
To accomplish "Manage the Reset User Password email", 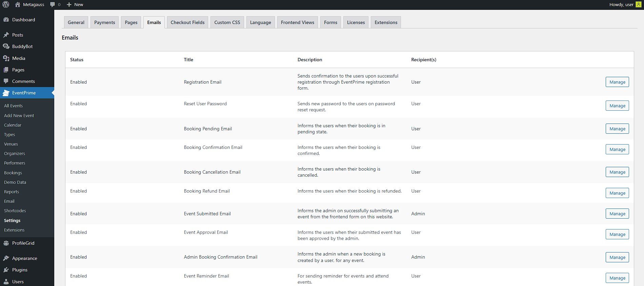I will point(617,106).
